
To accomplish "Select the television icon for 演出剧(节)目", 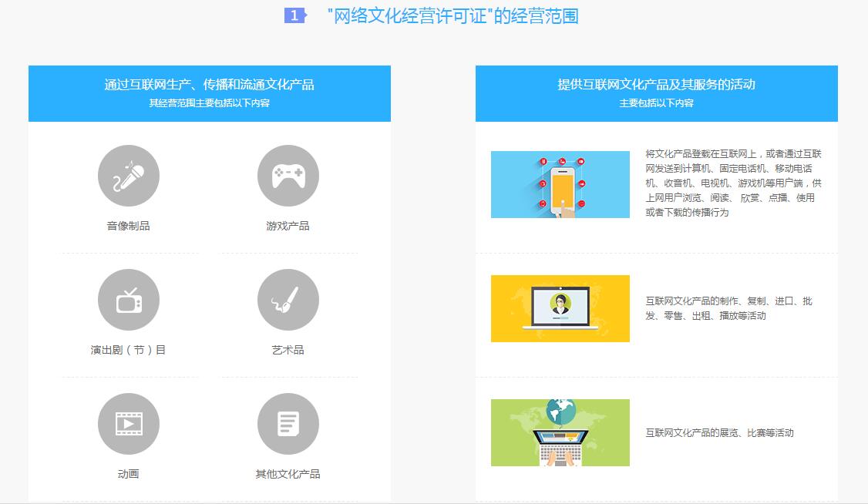I will pyautogui.click(x=129, y=300).
